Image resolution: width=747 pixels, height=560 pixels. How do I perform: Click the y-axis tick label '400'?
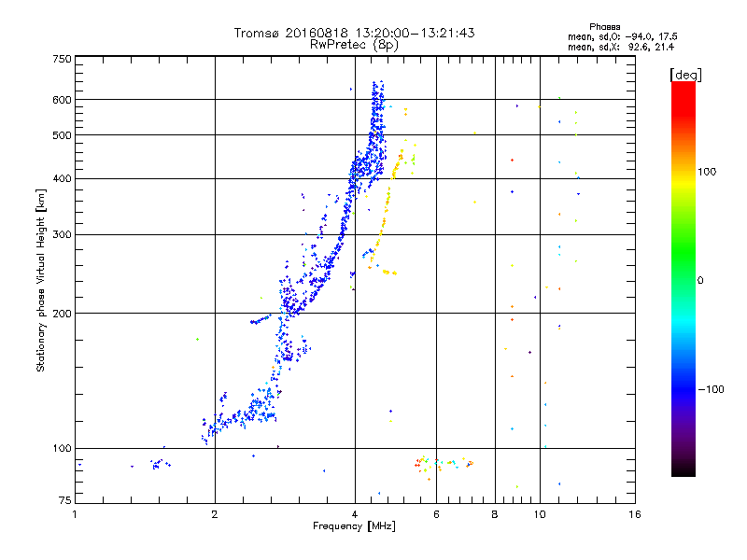tap(62, 179)
